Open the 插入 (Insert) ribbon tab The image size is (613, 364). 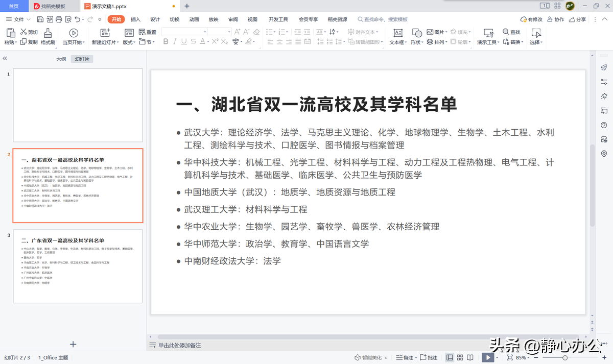(135, 19)
